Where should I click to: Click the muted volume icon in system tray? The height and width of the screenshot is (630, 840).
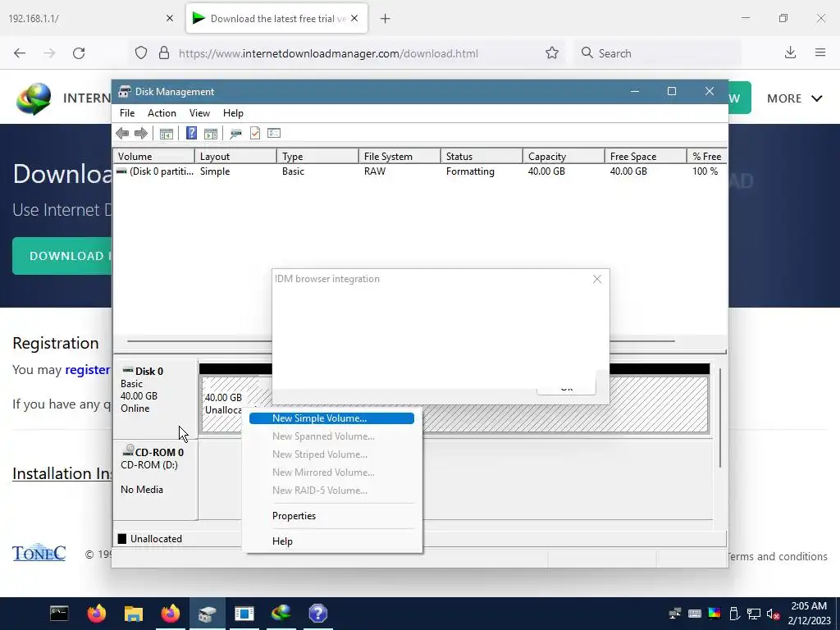[773, 614]
